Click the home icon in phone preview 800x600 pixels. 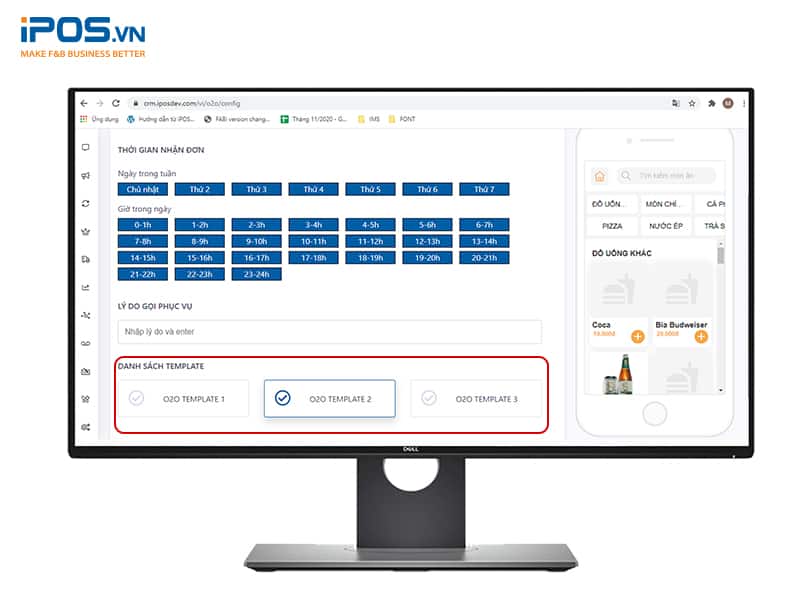click(x=599, y=176)
